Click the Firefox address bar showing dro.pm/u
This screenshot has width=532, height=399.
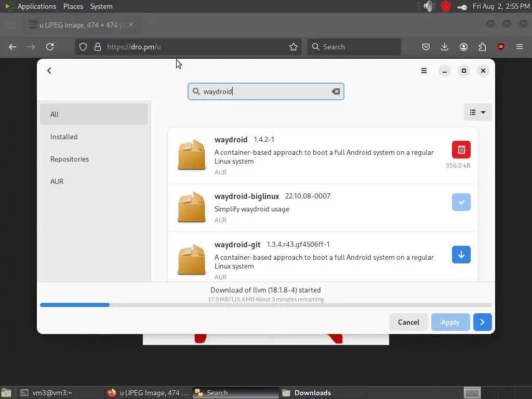pos(188,47)
